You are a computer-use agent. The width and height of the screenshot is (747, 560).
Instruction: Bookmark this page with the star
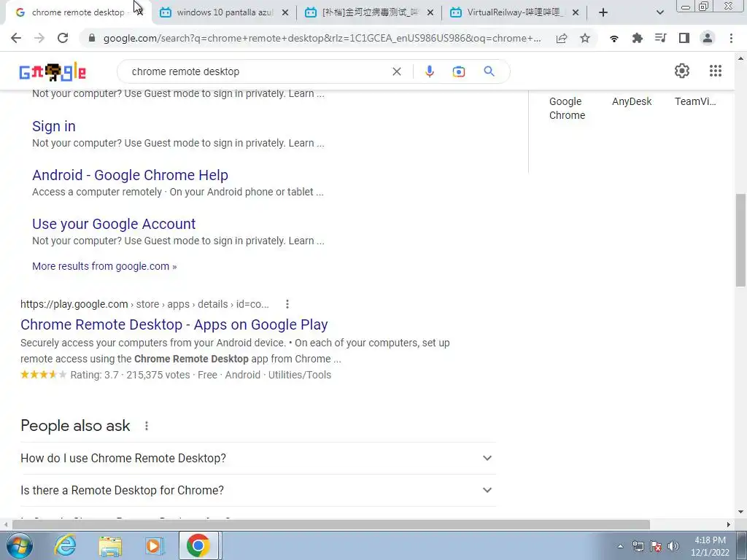pyautogui.click(x=585, y=39)
